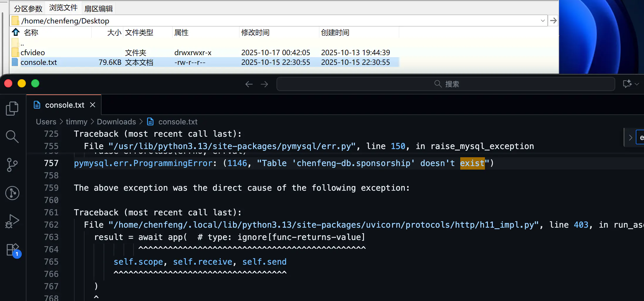Open the Search view in activity bar
Image resolution: width=644 pixels, height=301 pixels.
tap(12, 136)
